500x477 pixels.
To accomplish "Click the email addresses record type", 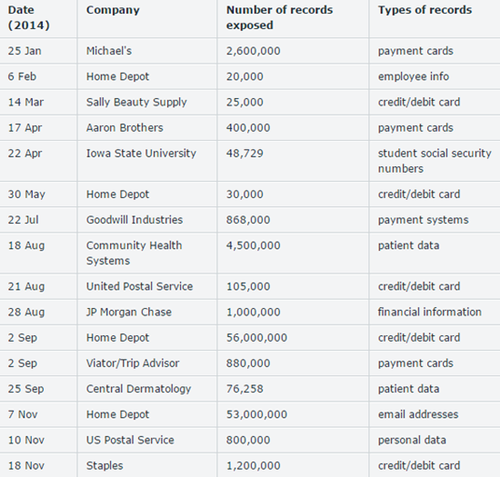I will coord(418,414).
